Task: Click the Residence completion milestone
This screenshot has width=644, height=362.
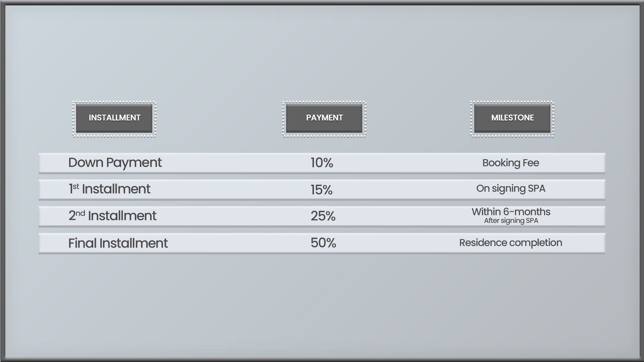Action: [511, 243]
